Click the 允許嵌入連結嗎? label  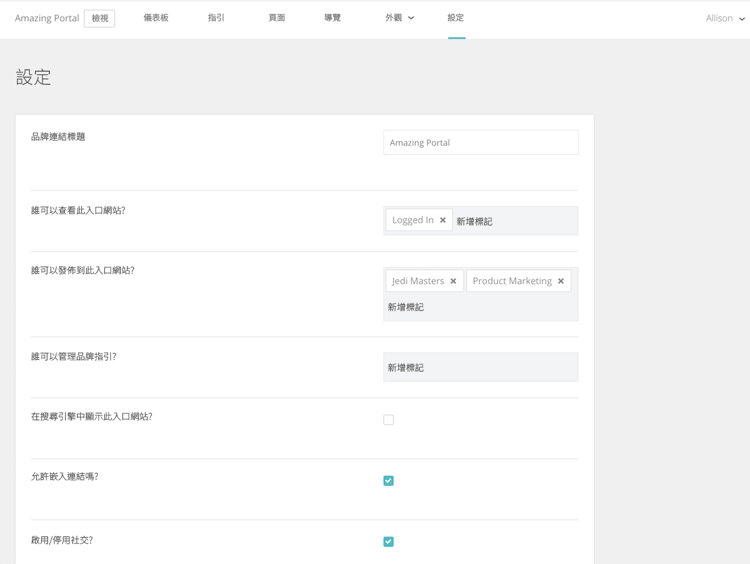65,476
